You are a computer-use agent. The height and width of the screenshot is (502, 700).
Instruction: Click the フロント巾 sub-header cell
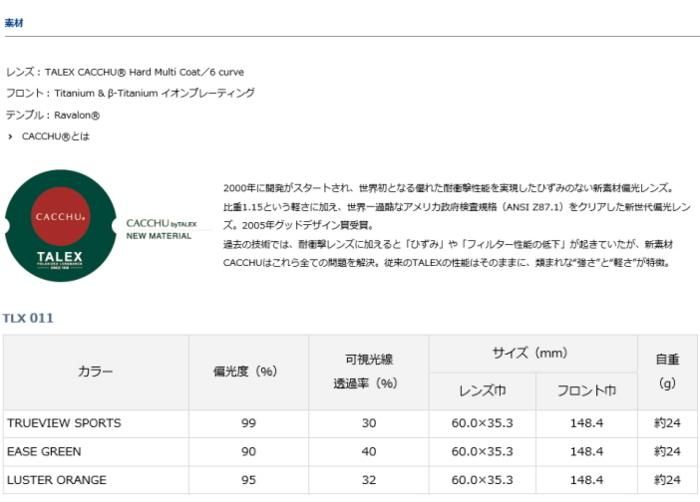click(586, 391)
